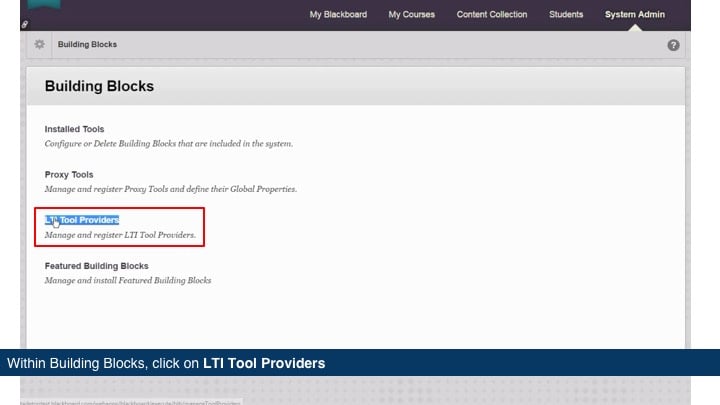This screenshot has width=720, height=405.
Task: Go to the Students tab
Action: click(x=566, y=15)
